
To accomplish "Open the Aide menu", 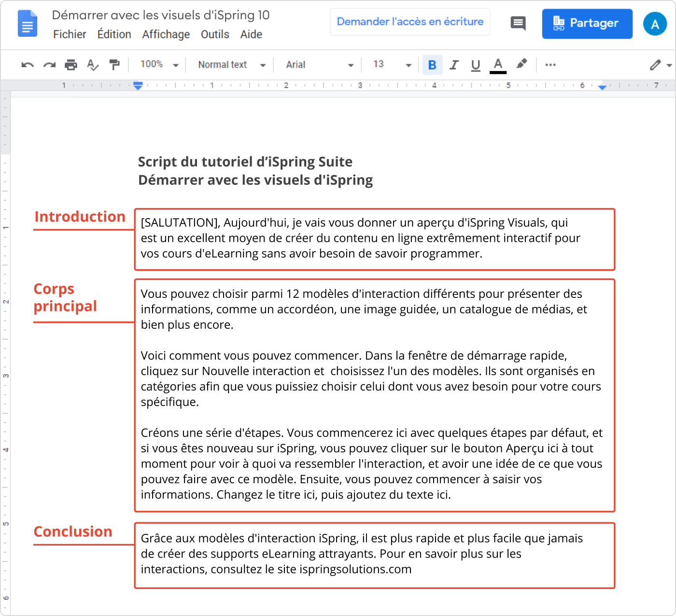I will pos(251,34).
